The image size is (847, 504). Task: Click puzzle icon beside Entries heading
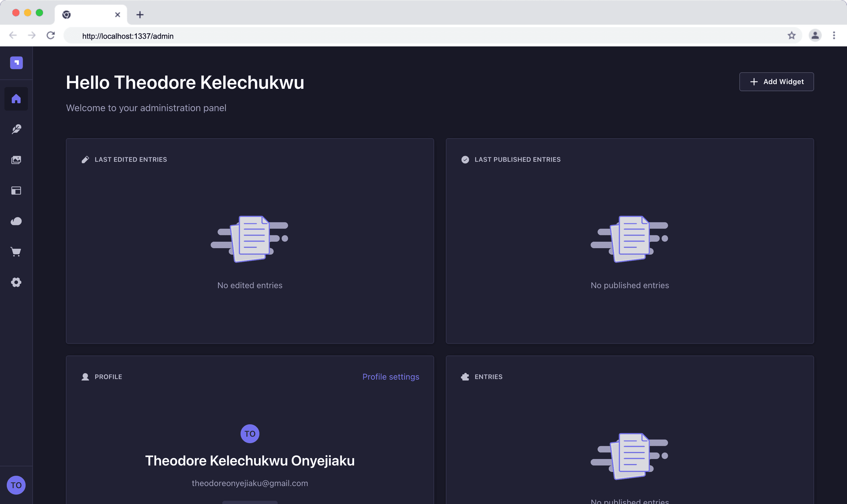(465, 377)
